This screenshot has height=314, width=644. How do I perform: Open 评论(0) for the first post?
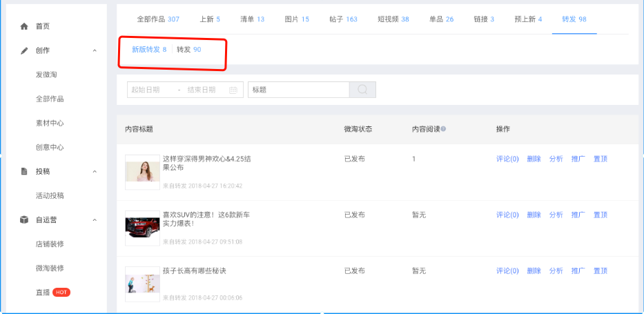507,159
